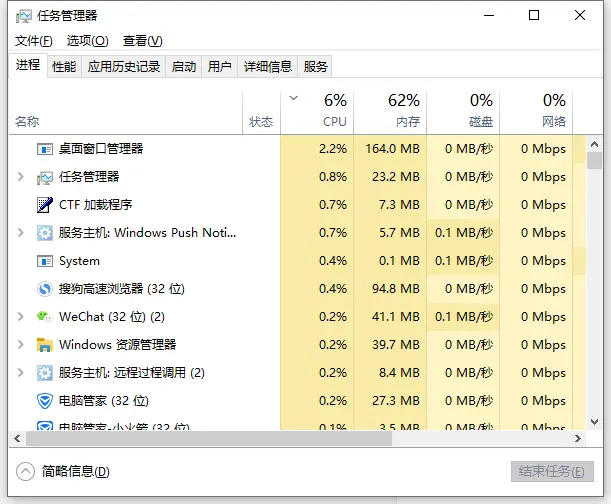Screen dimensions: 611x504
Task: Click the CTF 加载程序 pen icon
Action: (x=45, y=205)
